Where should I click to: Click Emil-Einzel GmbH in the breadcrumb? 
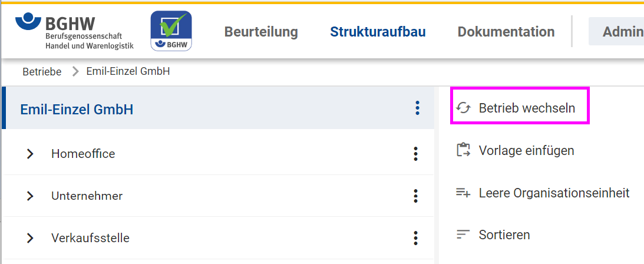128,71
